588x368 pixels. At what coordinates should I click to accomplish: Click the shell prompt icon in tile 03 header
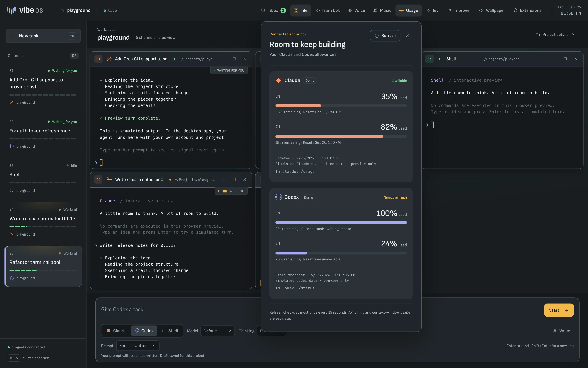pyautogui.click(x=440, y=59)
